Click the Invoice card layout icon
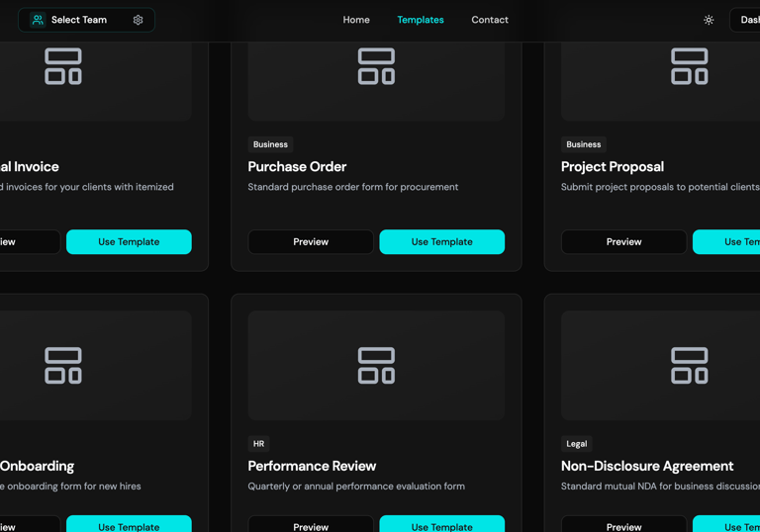The height and width of the screenshot is (532, 760). (x=63, y=66)
